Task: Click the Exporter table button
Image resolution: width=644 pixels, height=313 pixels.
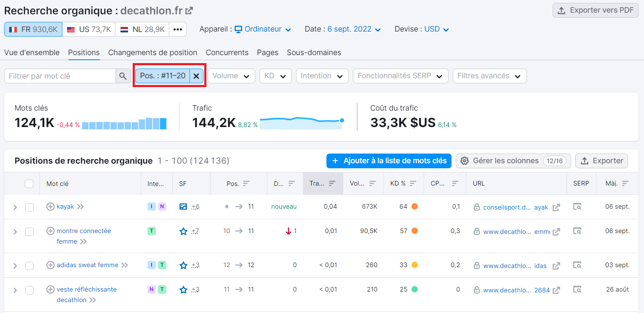Action: pos(601,161)
